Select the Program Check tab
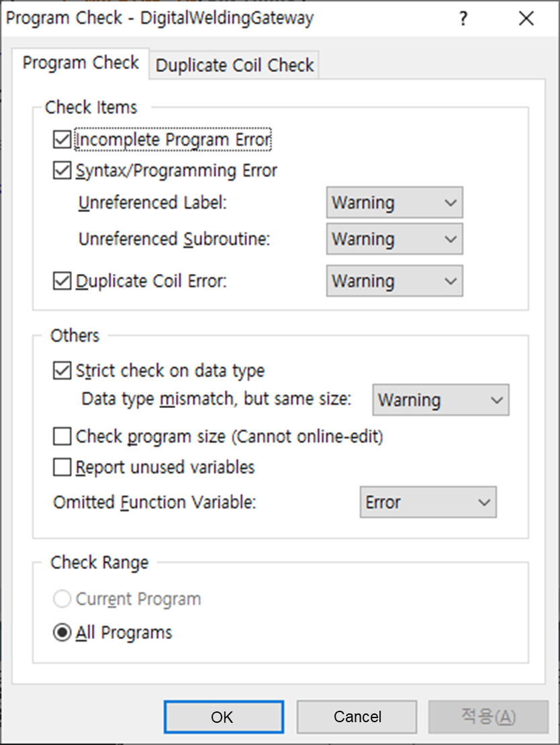This screenshot has width=560, height=745. pyautogui.click(x=81, y=63)
